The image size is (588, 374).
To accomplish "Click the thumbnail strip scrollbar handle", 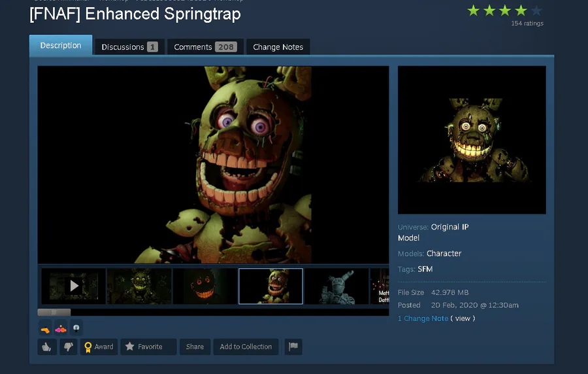I will point(54,312).
